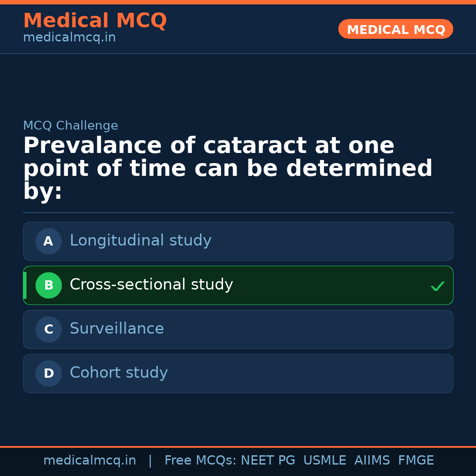Expand option B to view the explanation
The image size is (476, 476).
(238, 285)
